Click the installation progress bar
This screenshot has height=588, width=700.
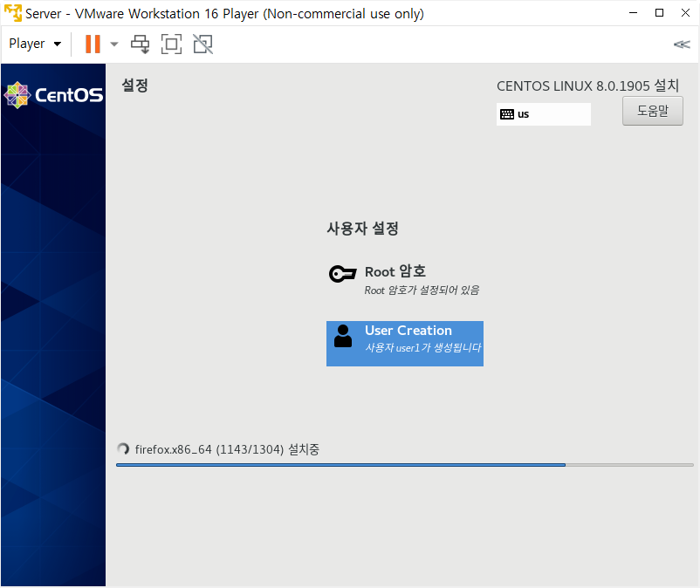click(x=404, y=465)
